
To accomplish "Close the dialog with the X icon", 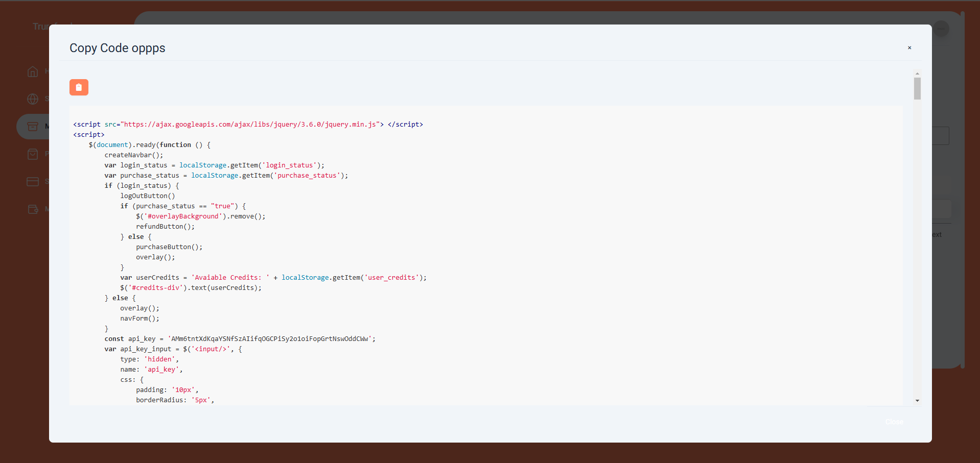I will (909, 47).
